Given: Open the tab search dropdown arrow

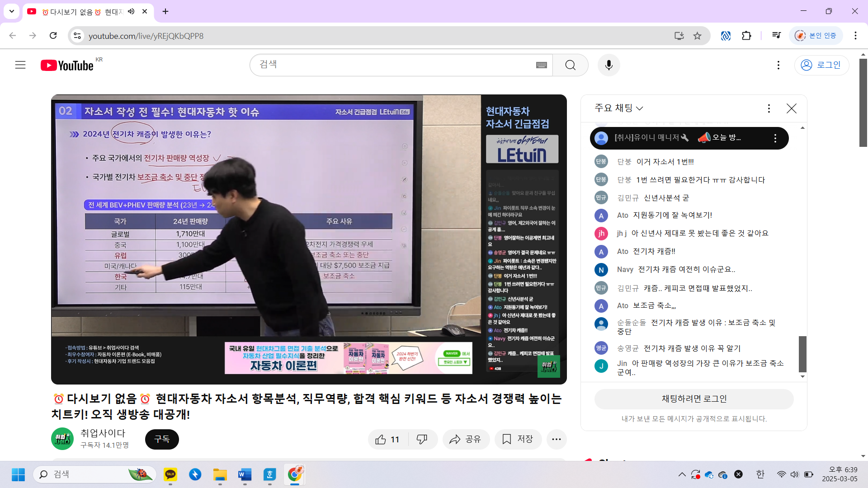Looking at the screenshot, I should (x=11, y=11).
